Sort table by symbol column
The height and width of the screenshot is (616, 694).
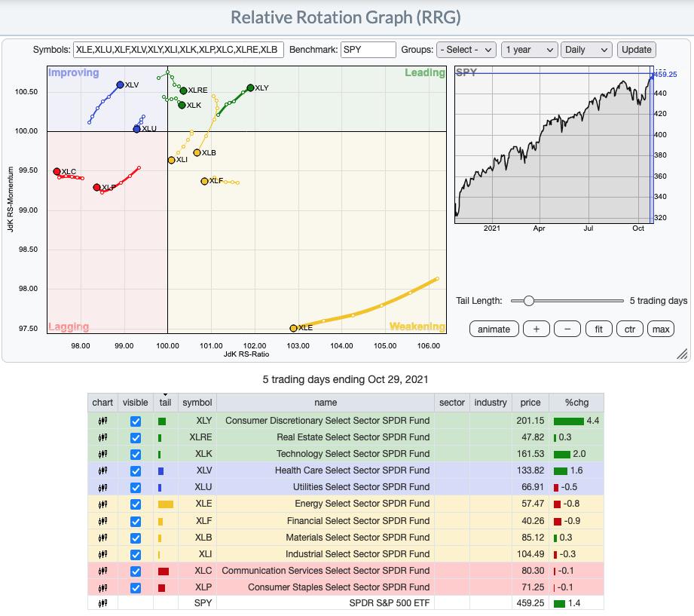coord(197,403)
